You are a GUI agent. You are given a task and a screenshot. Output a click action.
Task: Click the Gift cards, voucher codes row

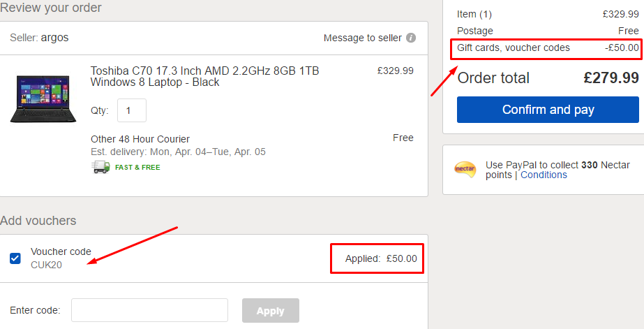(x=548, y=47)
